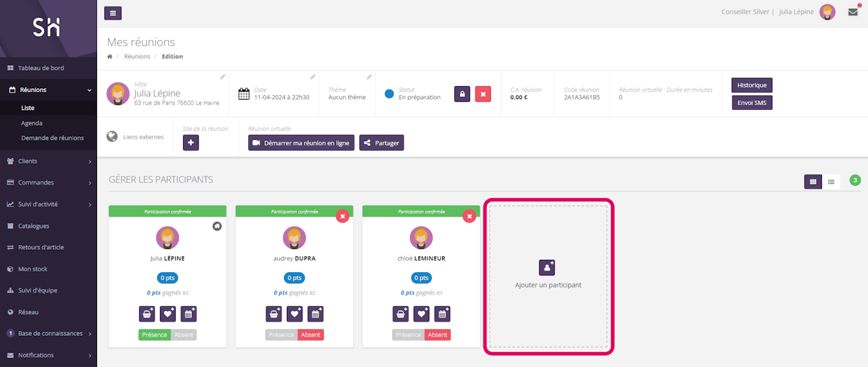
Task: Set chloé LEMINEUR to Présence
Action: [408, 335]
